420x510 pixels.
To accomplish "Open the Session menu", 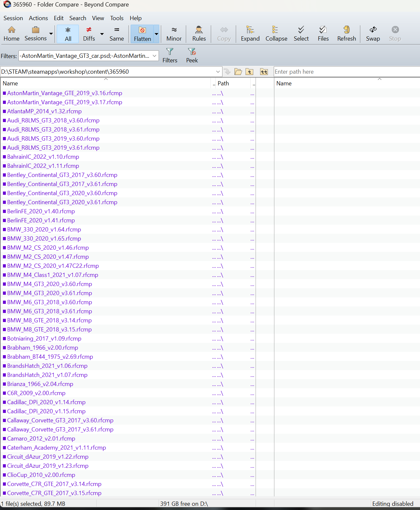I will point(13,18).
